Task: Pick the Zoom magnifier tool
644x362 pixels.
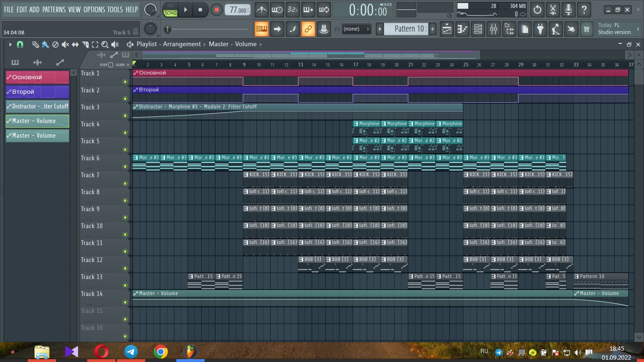Action: 105,44
